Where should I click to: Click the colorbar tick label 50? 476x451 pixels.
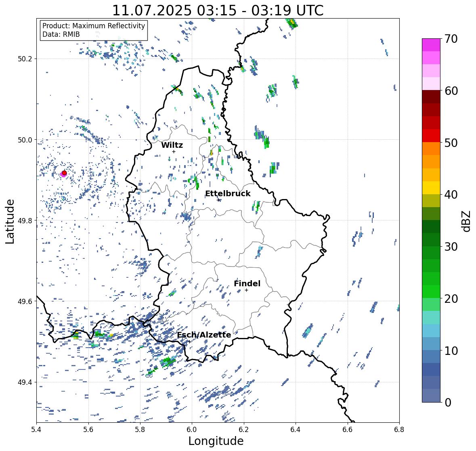[x=451, y=143]
